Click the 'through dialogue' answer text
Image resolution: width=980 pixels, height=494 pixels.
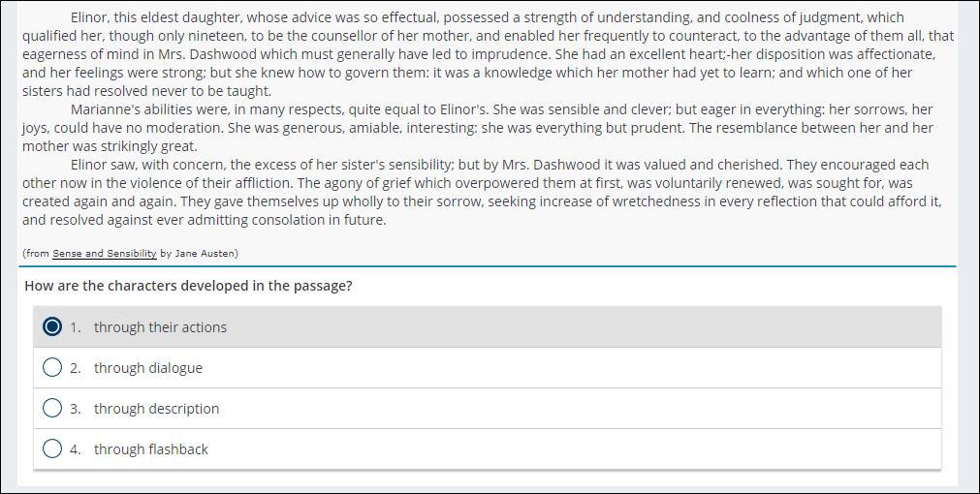click(x=148, y=368)
